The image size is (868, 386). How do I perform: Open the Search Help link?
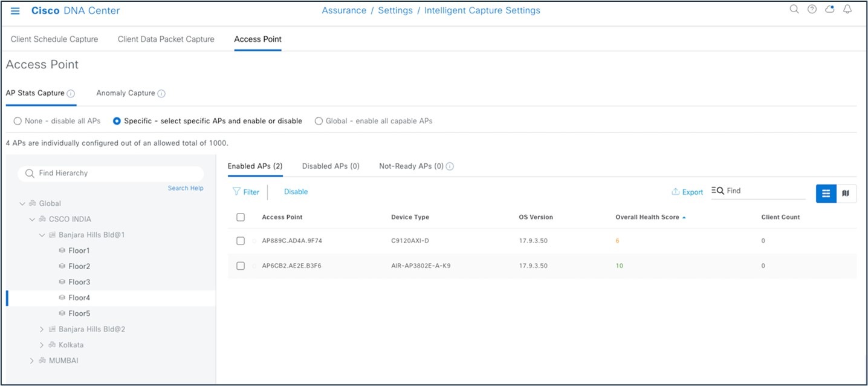click(185, 188)
